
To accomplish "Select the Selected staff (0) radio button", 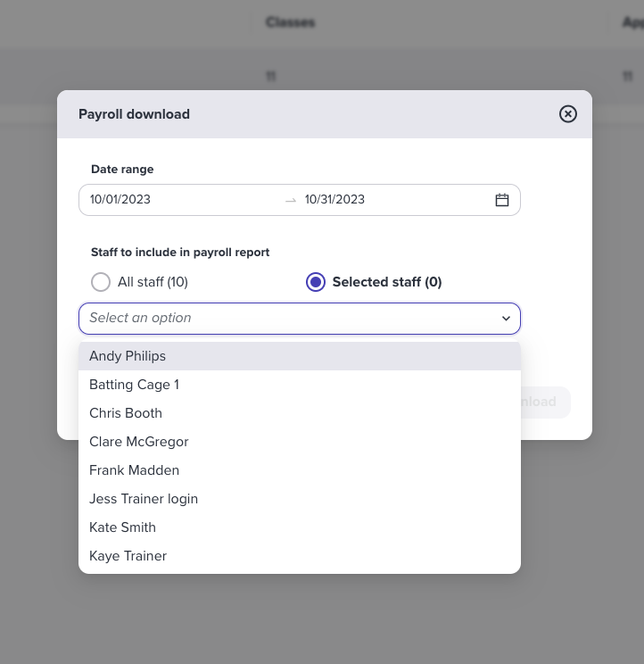I will [x=316, y=282].
